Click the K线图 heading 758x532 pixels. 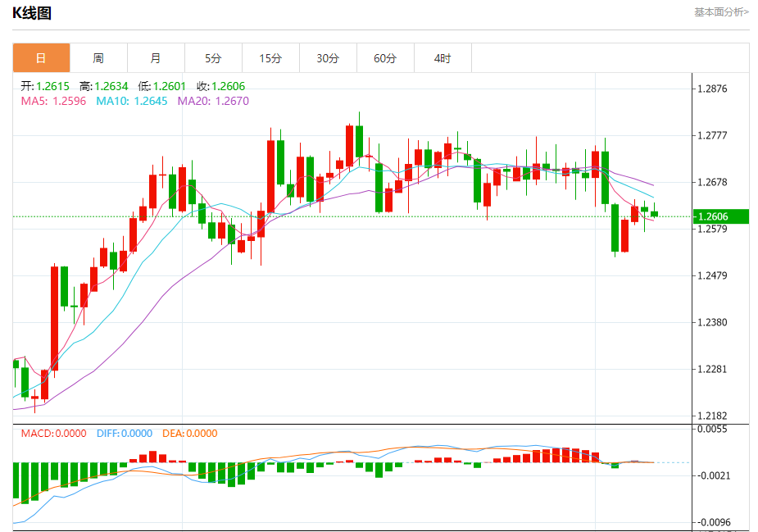pos(32,13)
